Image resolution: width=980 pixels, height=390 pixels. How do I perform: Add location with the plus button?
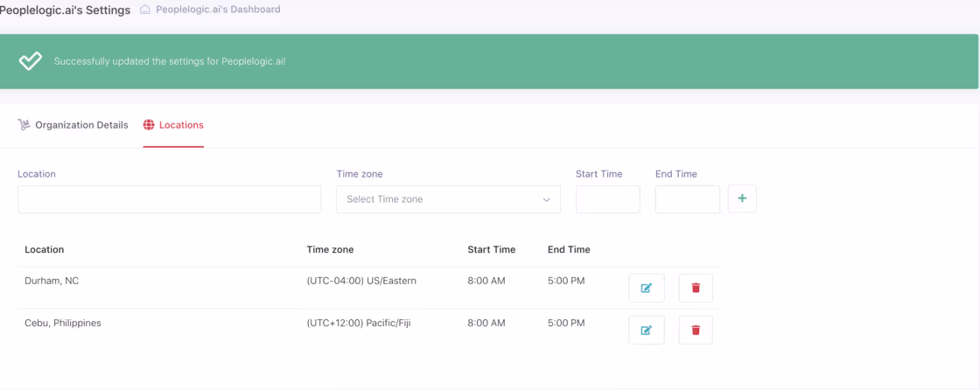[x=743, y=198]
